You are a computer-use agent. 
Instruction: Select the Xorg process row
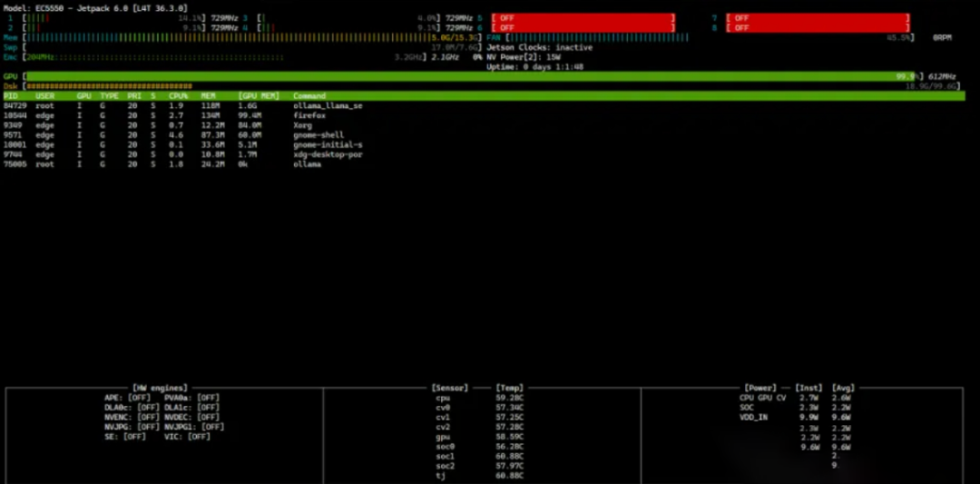pos(158,125)
